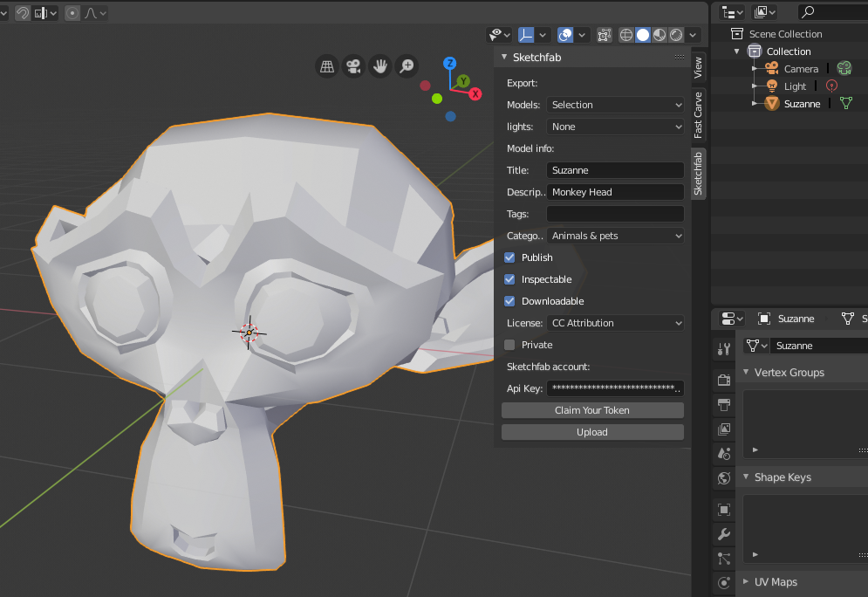Open the Models Selection dropdown
Screen dimensions: 868x597
tap(615, 105)
